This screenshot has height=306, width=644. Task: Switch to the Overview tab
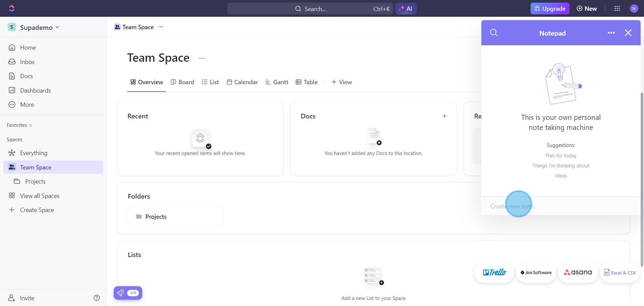(147, 82)
